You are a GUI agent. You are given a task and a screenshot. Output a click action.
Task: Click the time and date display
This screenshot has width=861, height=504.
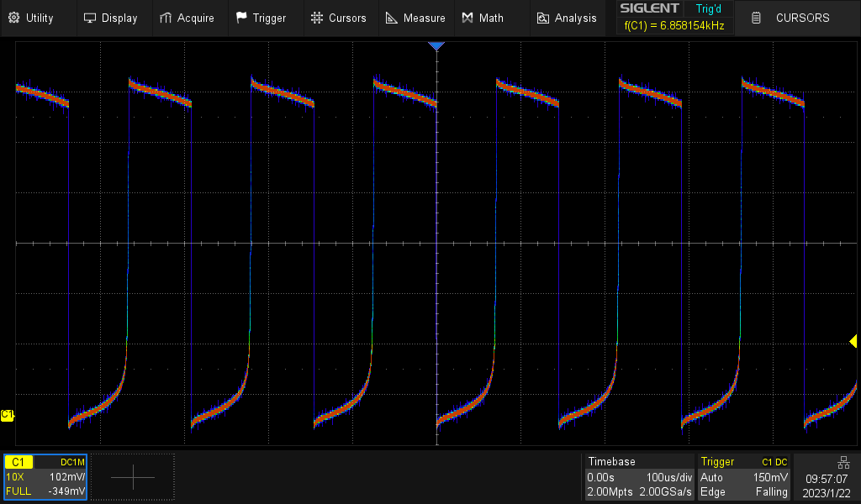click(x=826, y=484)
